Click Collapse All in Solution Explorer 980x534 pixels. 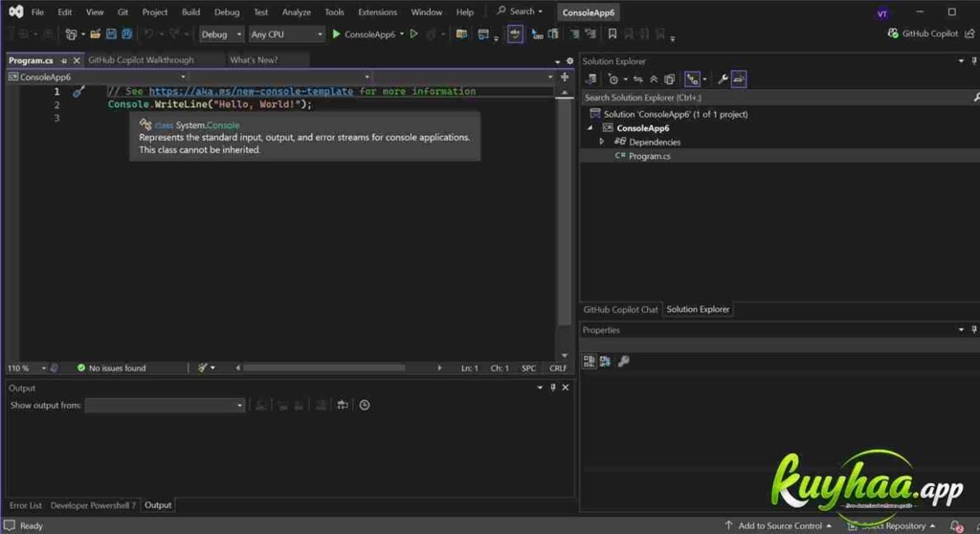click(654, 79)
